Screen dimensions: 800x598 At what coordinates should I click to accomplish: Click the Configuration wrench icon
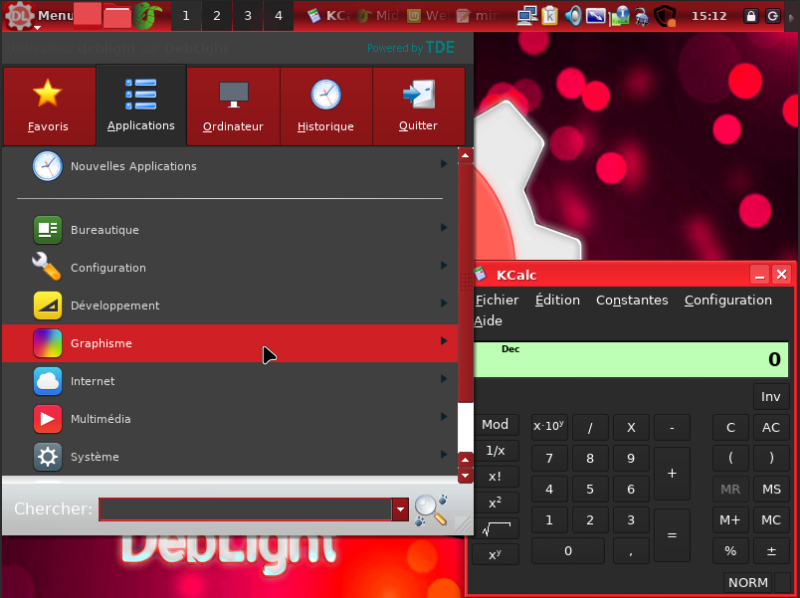48,267
